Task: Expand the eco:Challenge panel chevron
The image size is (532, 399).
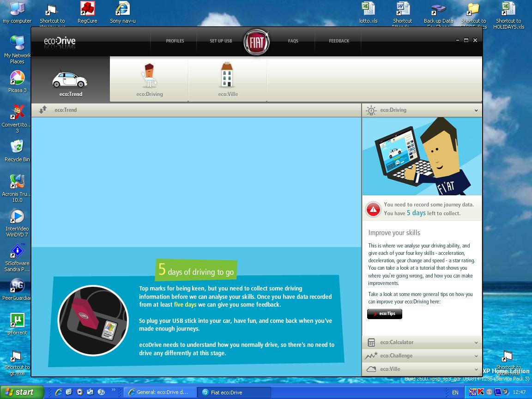Action: pyautogui.click(x=476, y=356)
